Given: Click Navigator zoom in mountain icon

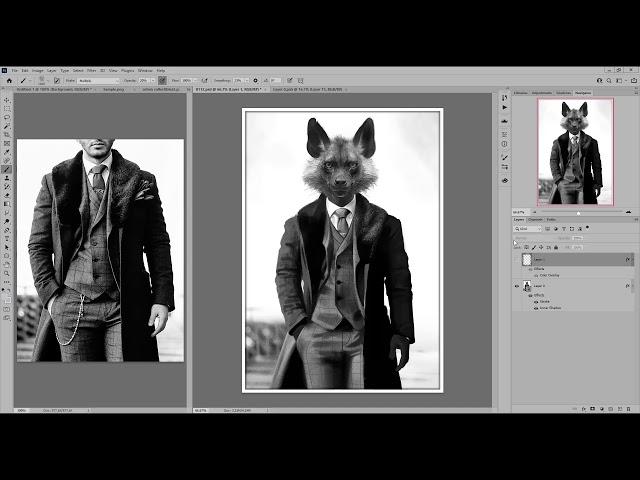Looking at the screenshot, I should point(628,212).
